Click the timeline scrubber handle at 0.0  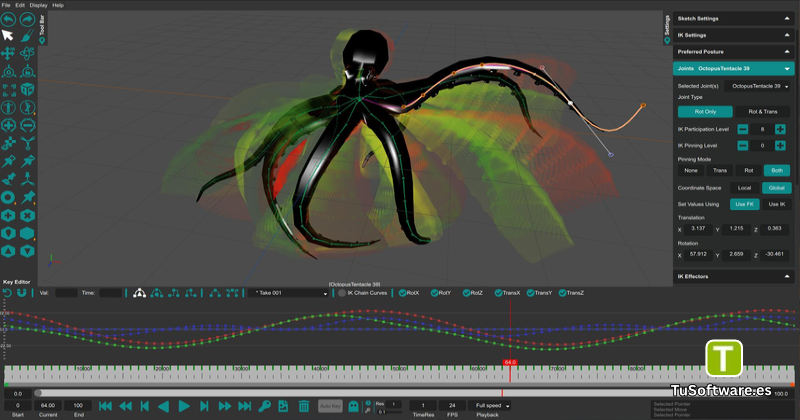coord(38,393)
